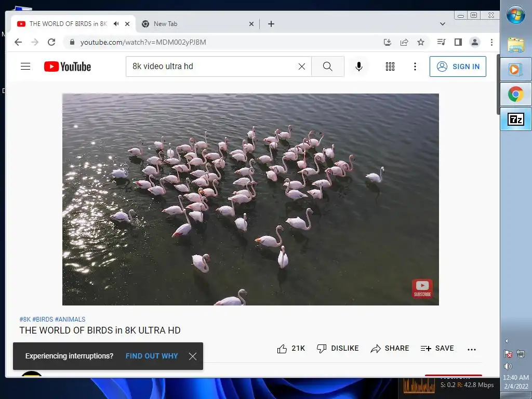This screenshot has width=532, height=399.
Task: Click the SUBSCRIBE watermark on video
Action: coord(422,289)
